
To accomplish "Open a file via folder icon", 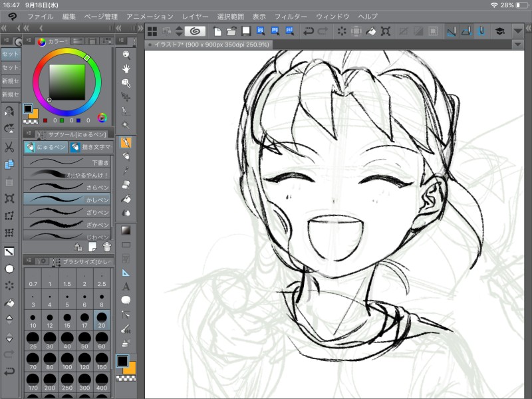I will tap(231, 31).
